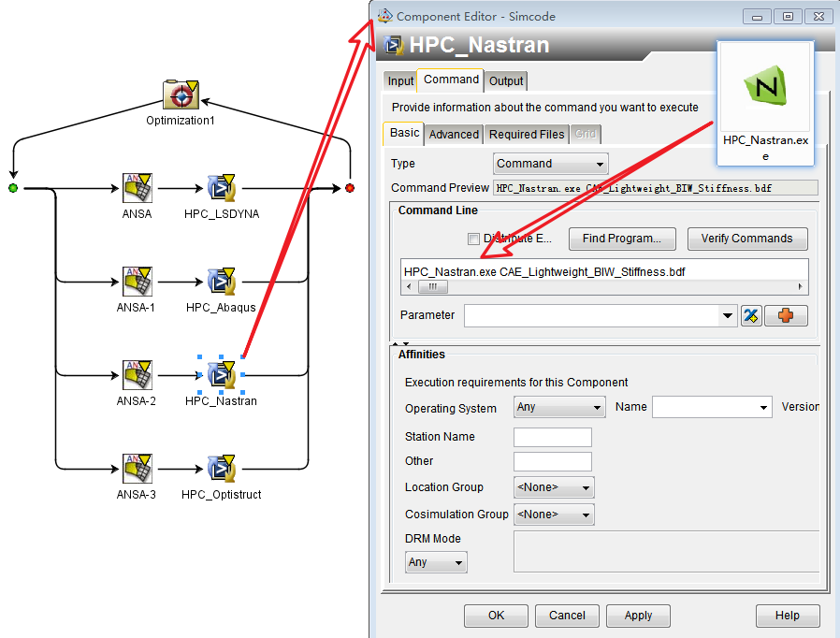
Task: Open the Required Files sub-tab
Action: tap(527, 135)
